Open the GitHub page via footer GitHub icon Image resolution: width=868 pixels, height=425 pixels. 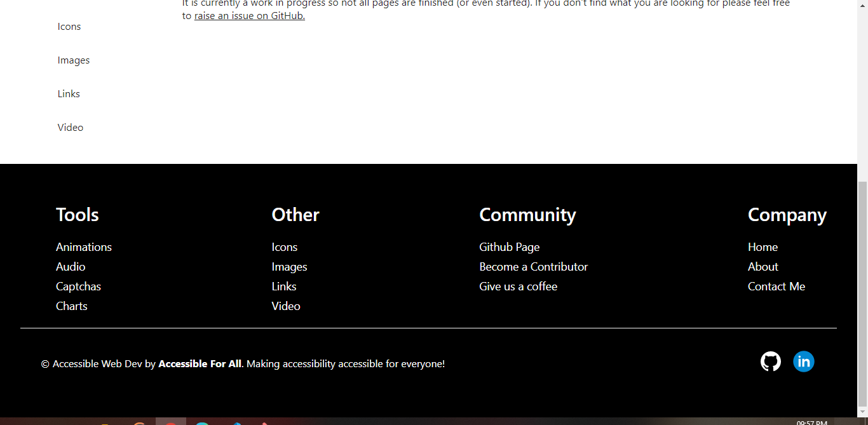(x=771, y=361)
